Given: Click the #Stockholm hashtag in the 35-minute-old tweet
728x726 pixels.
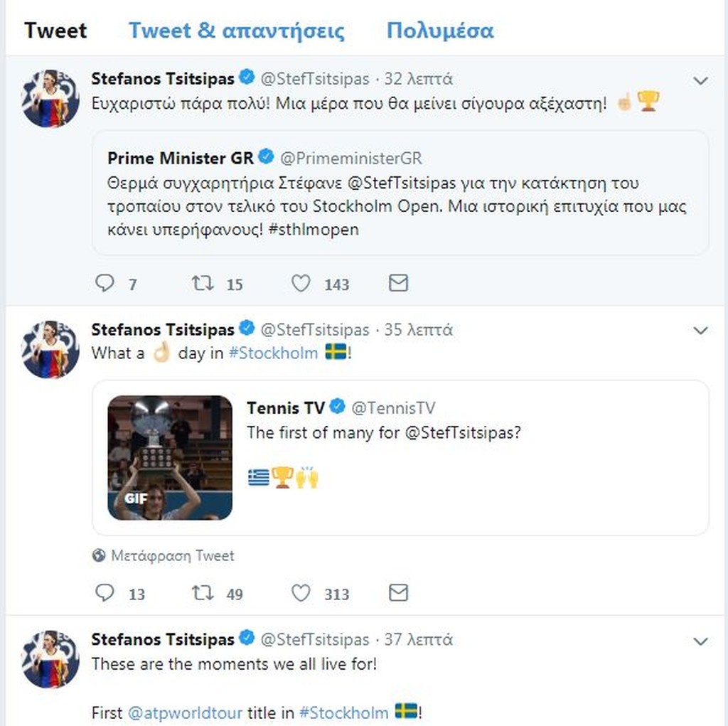Looking at the screenshot, I should 273,353.
